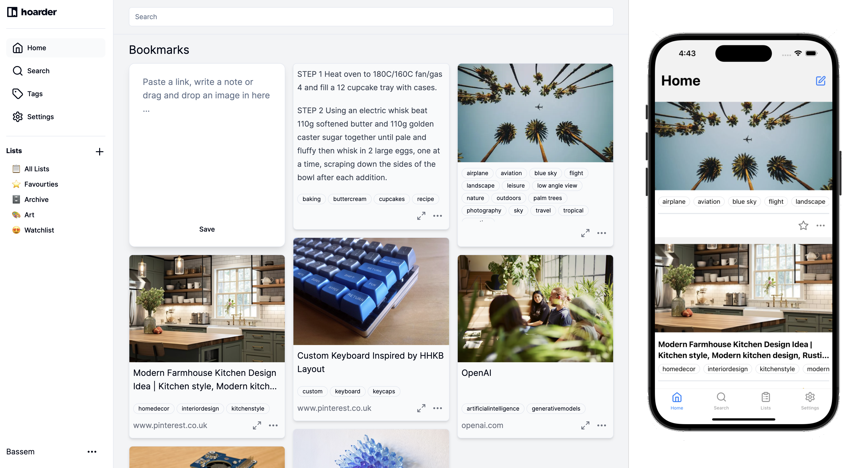Viewport: 868px width, 468px height.
Task: Click the Settings gear icon
Action: click(x=17, y=117)
